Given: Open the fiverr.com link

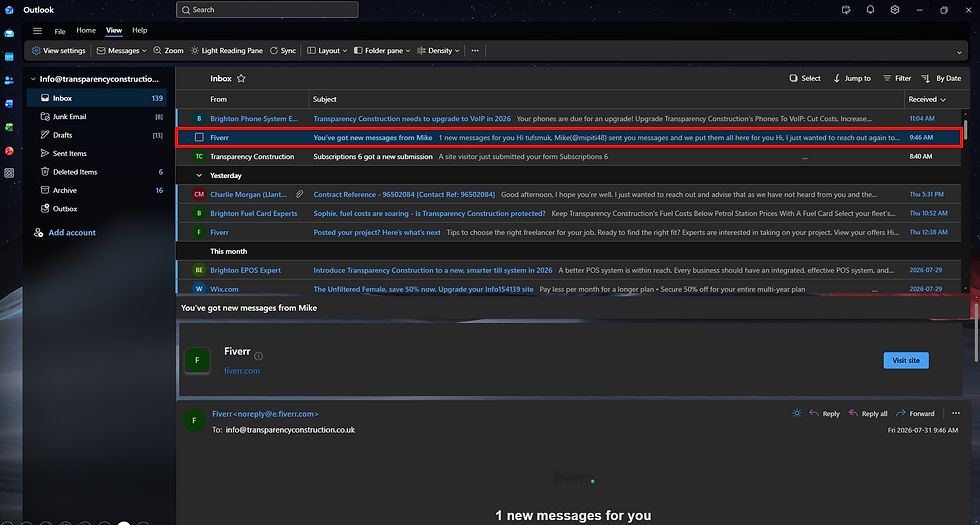Looking at the screenshot, I should click(x=242, y=371).
